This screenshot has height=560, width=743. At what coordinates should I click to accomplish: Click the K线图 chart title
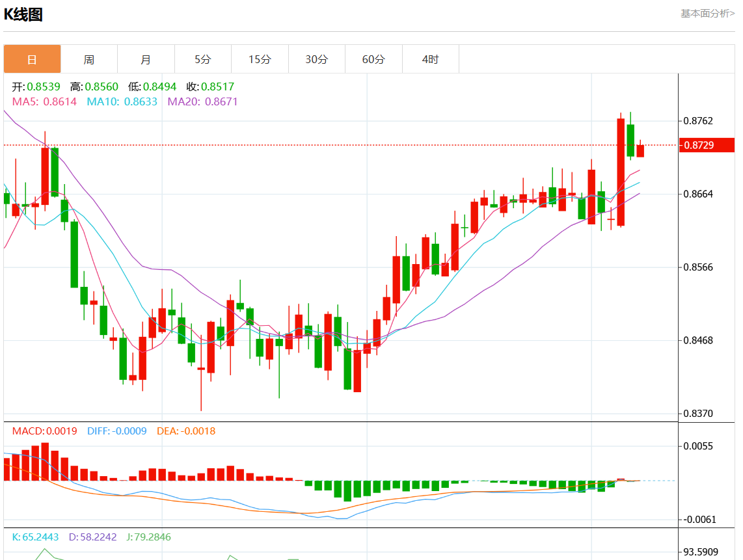[23, 15]
